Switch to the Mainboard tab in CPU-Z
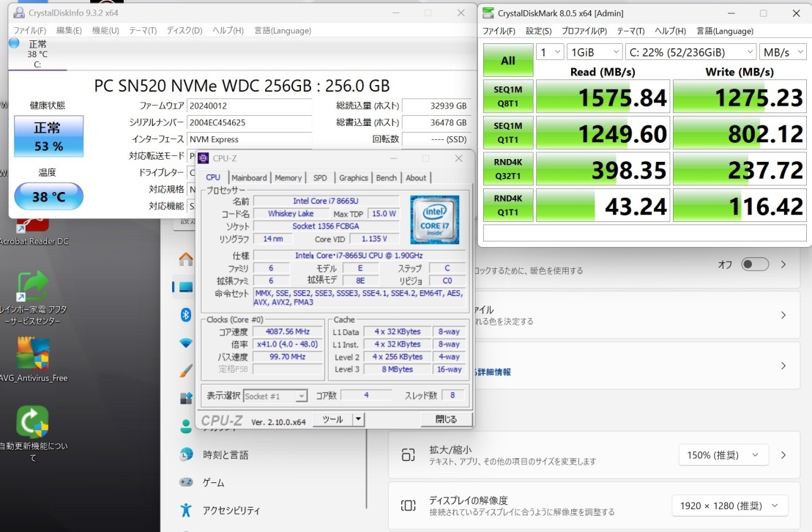 (x=249, y=178)
